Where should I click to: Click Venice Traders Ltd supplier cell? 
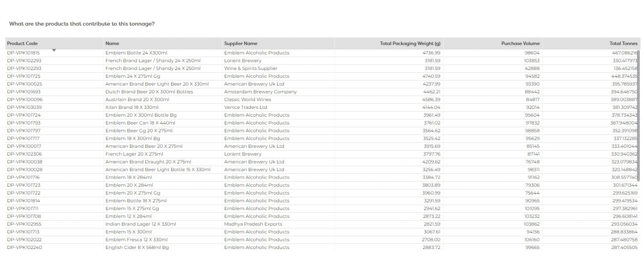(246, 107)
